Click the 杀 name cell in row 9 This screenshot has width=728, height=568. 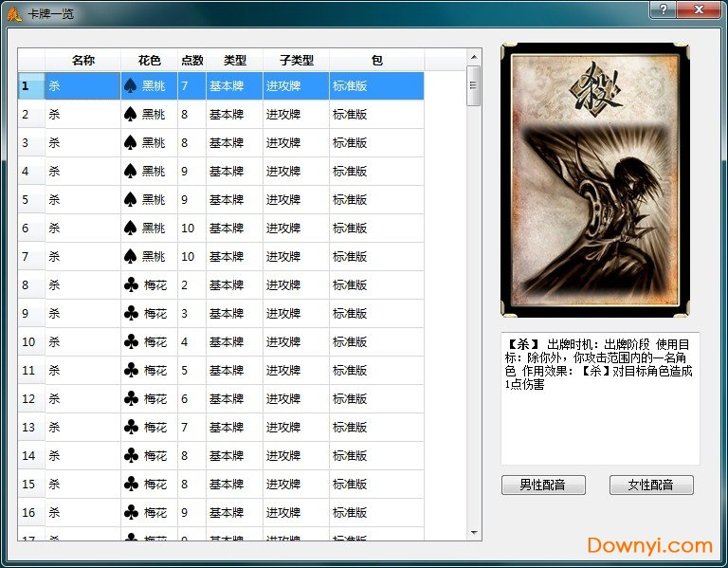click(82, 314)
